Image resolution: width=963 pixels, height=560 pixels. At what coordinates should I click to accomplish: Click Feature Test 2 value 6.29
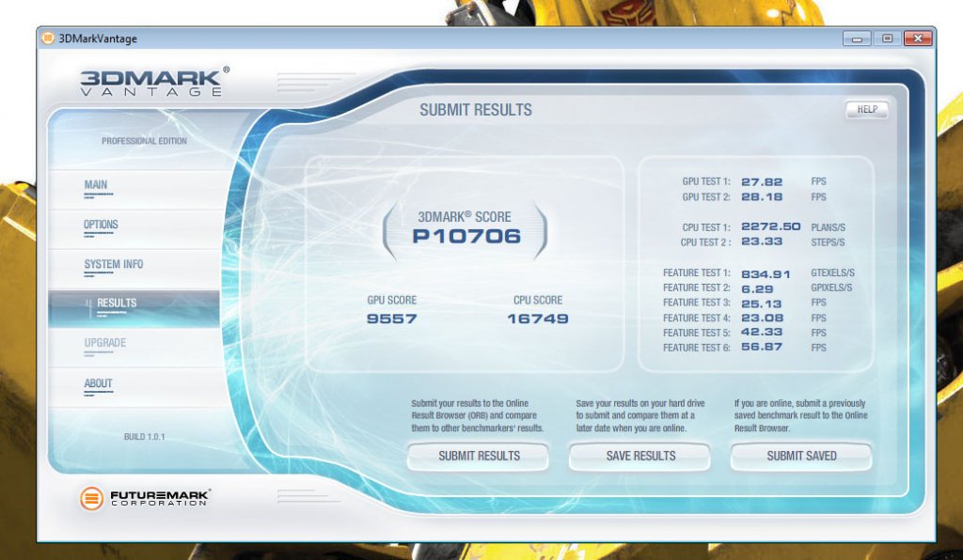[757, 288]
